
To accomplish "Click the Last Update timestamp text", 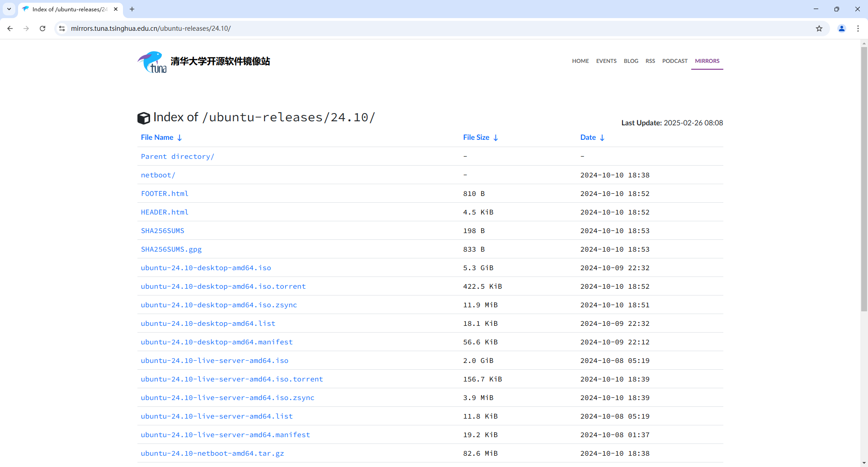I will point(672,123).
